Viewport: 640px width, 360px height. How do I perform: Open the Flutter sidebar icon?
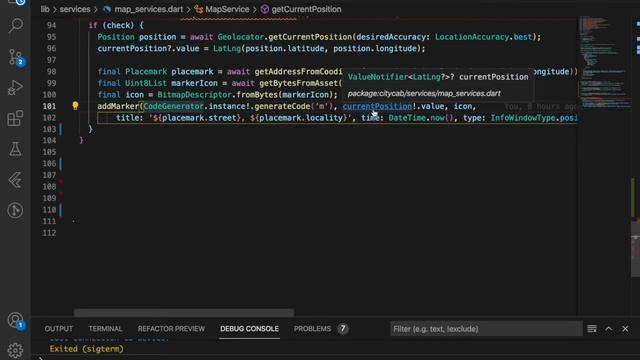coord(15,180)
